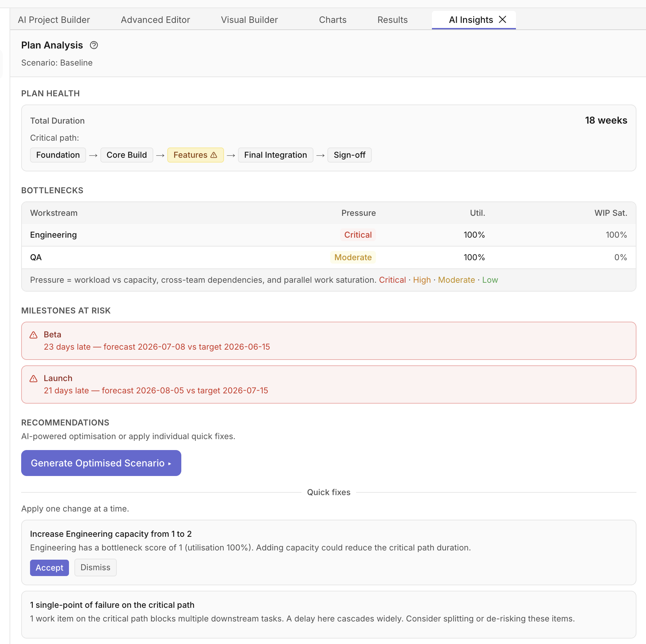Click Generate Optimised Scenario
Screen dimensions: 646x644
(101, 463)
